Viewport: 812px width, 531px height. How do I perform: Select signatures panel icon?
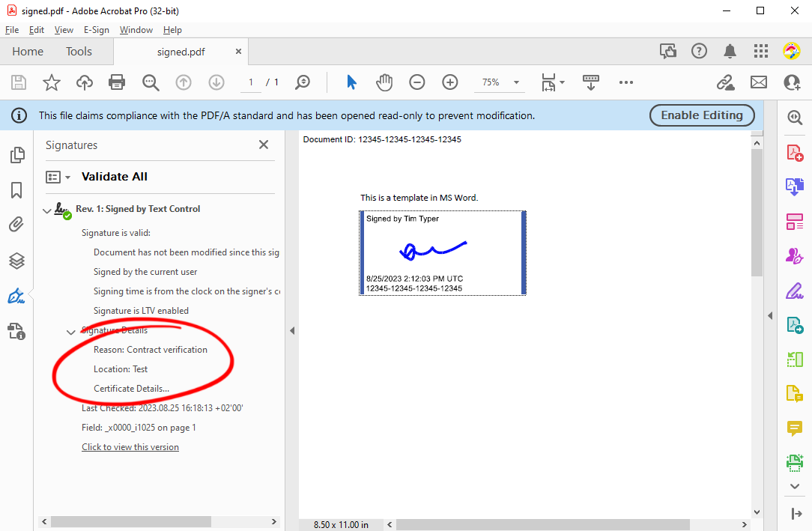pos(16,296)
